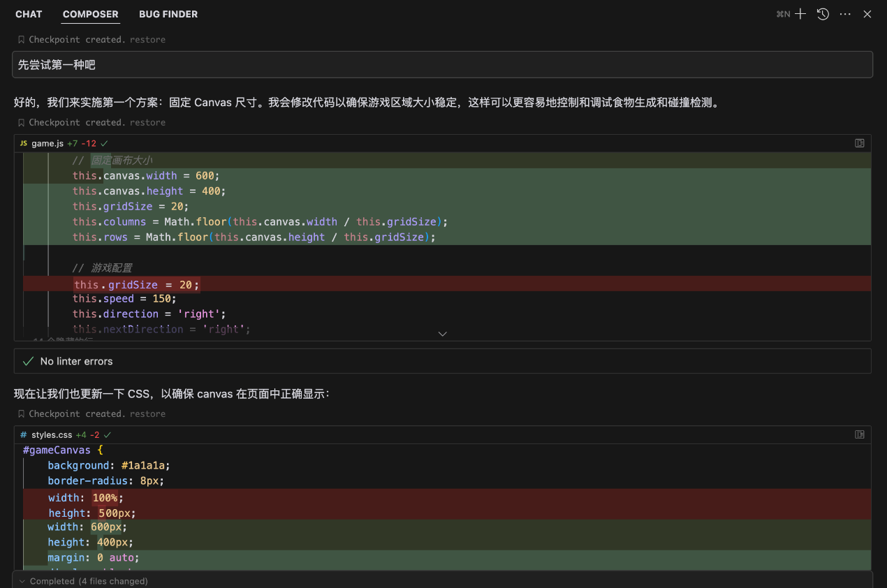Open the game.js file name link
The width and height of the screenshot is (887, 588).
[x=47, y=143]
